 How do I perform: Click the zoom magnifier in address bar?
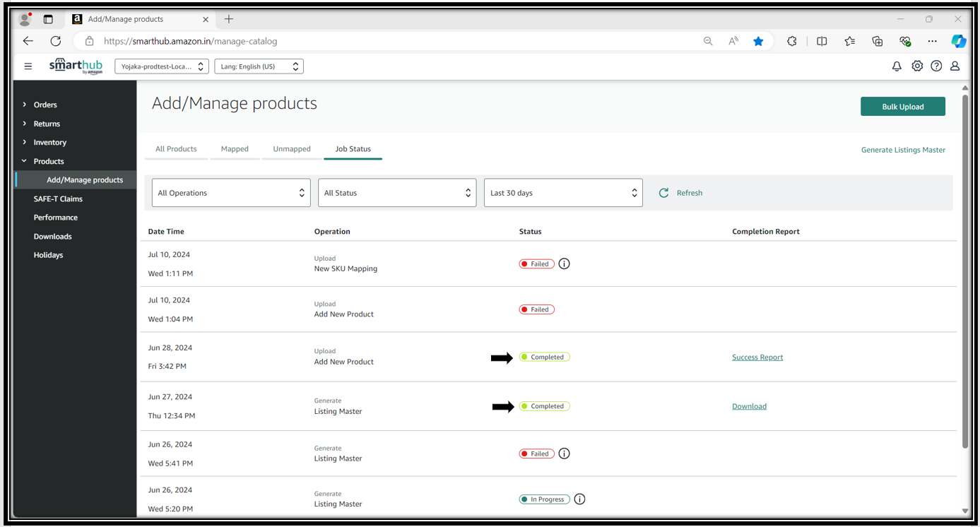[708, 41]
